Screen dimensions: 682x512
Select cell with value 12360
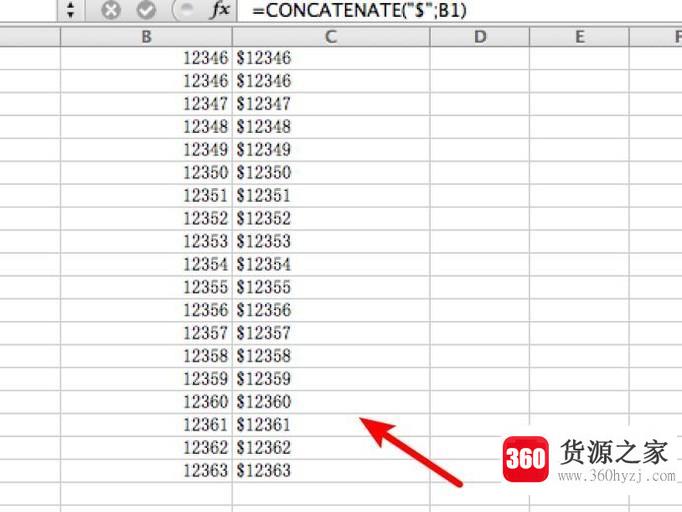[x=146, y=402]
